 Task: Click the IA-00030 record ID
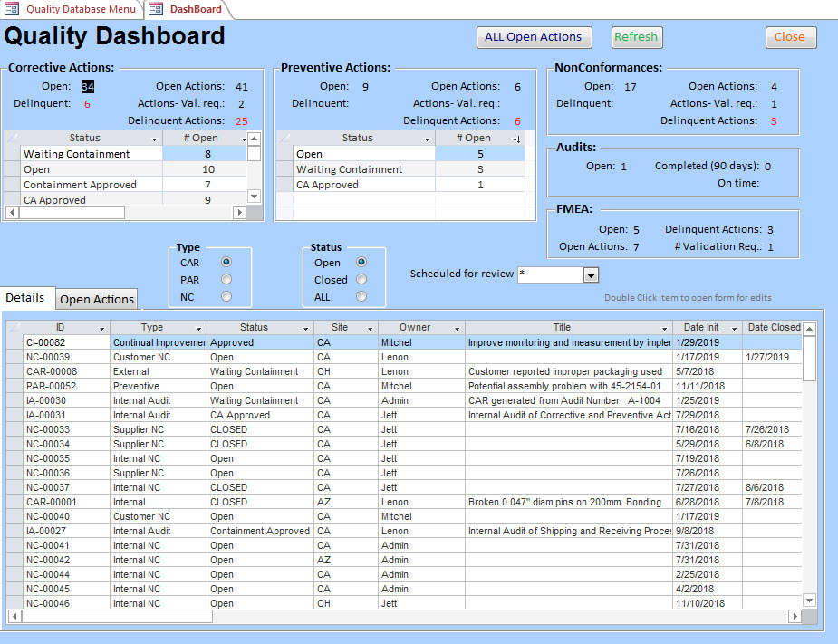[x=46, y=400]
